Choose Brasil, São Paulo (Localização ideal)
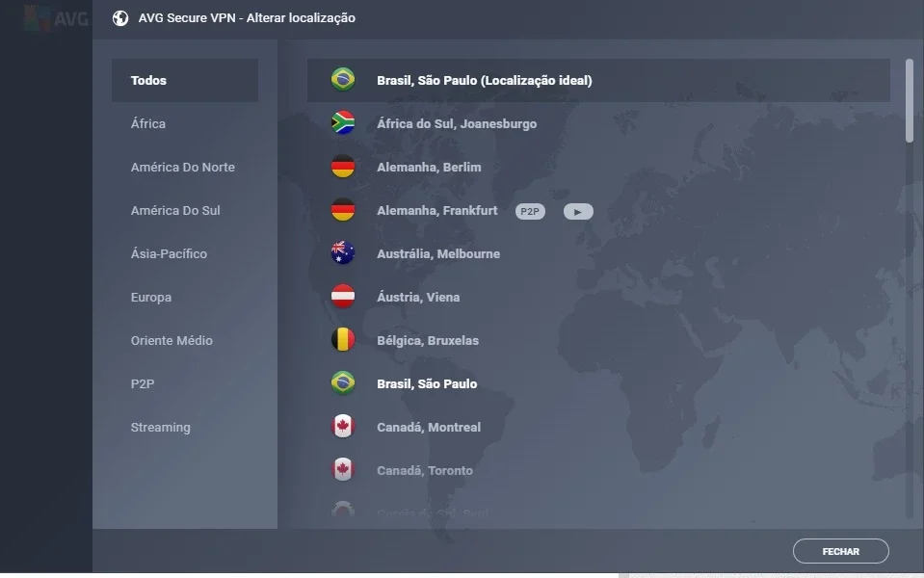 click(598, 80)
